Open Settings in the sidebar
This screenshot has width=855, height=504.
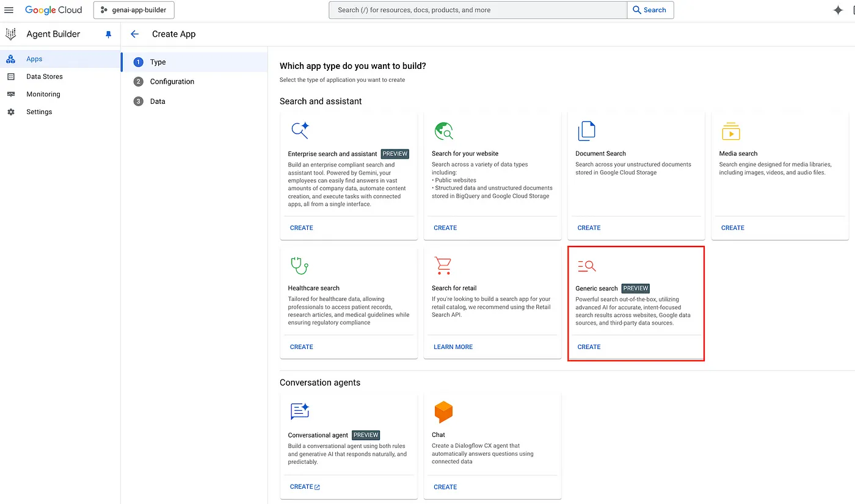[39, 112]
